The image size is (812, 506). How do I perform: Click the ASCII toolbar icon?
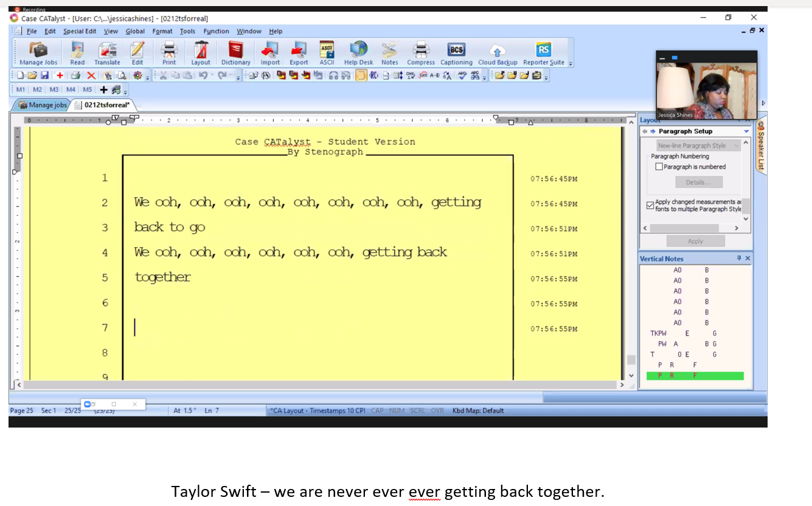(327, 54)
